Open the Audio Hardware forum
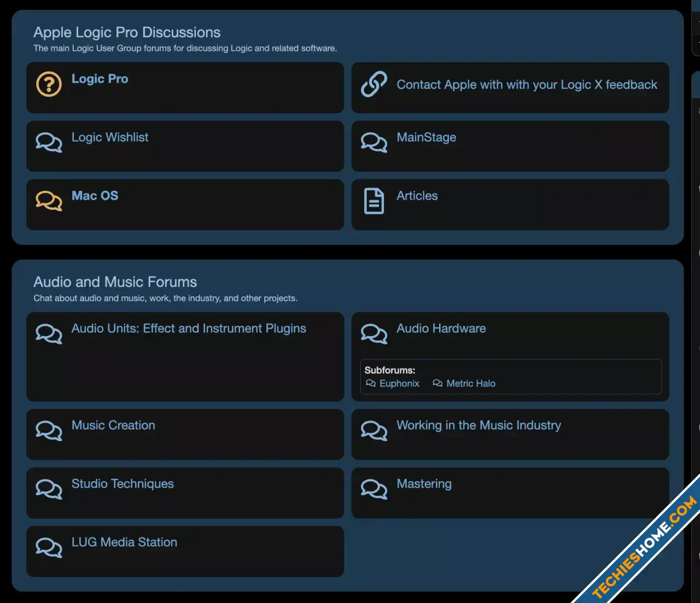This screenshot has height=603, width=700. tap(441, 329)
